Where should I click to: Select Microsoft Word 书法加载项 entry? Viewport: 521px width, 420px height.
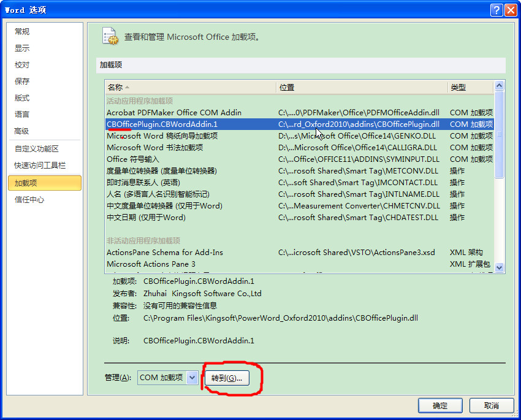tap(155, 148)
